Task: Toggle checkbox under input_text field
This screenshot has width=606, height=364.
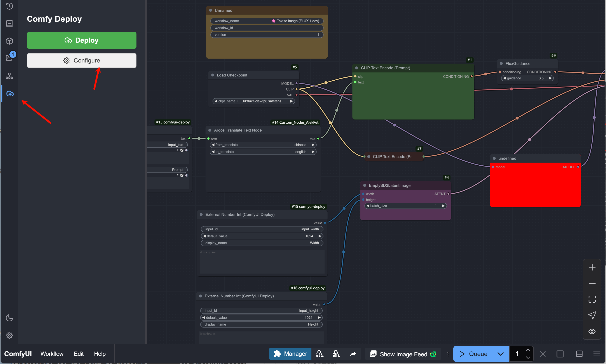Action: coord(182,150)
